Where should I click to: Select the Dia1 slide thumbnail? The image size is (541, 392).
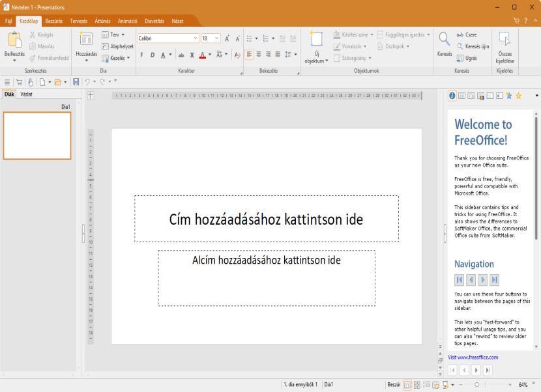tap(37, 135)
